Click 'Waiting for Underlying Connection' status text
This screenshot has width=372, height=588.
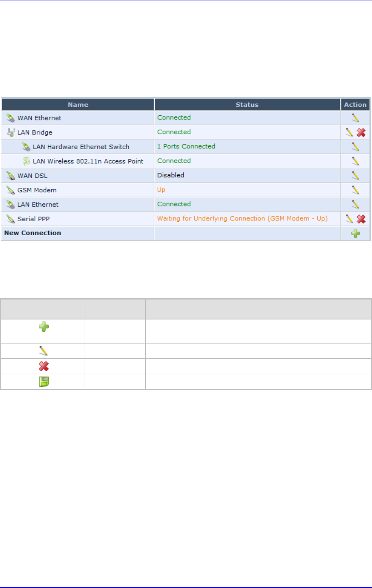(x=242, y=219)
